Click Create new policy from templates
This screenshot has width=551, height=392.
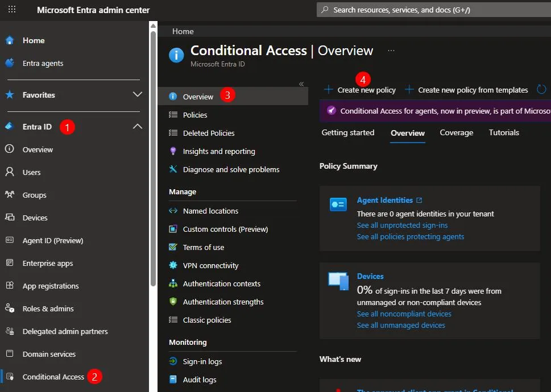pos(466,90)
